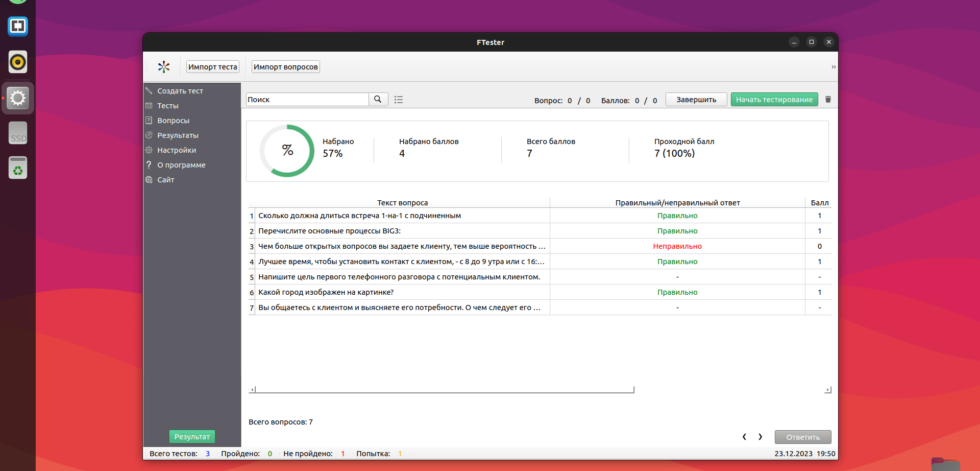Click the Завершить button
The image size is (980, 471).
tap(696, 99)
